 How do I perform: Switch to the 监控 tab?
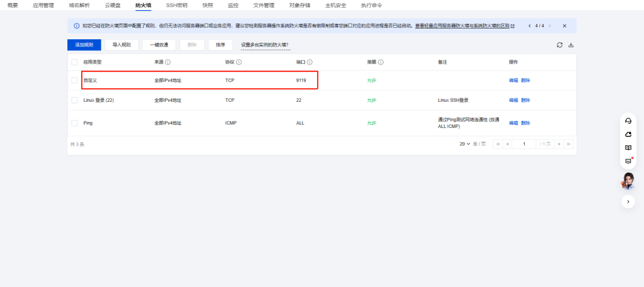click(x=233, y=5)
